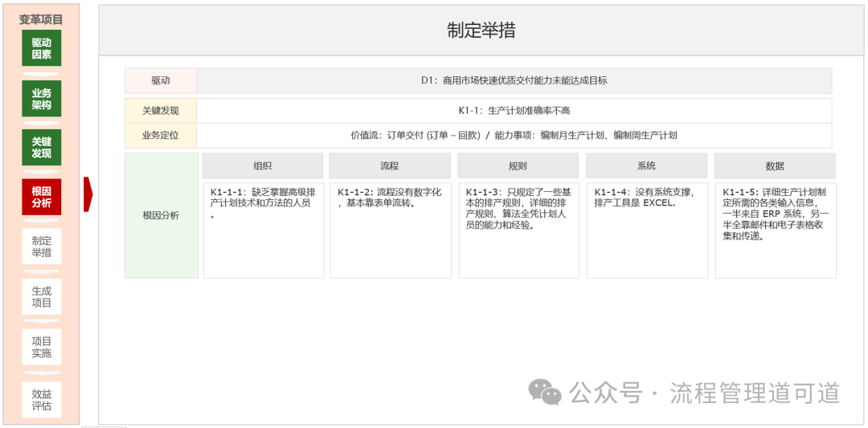
Task: Click the D1 driver description row
Action: point(514,80)
